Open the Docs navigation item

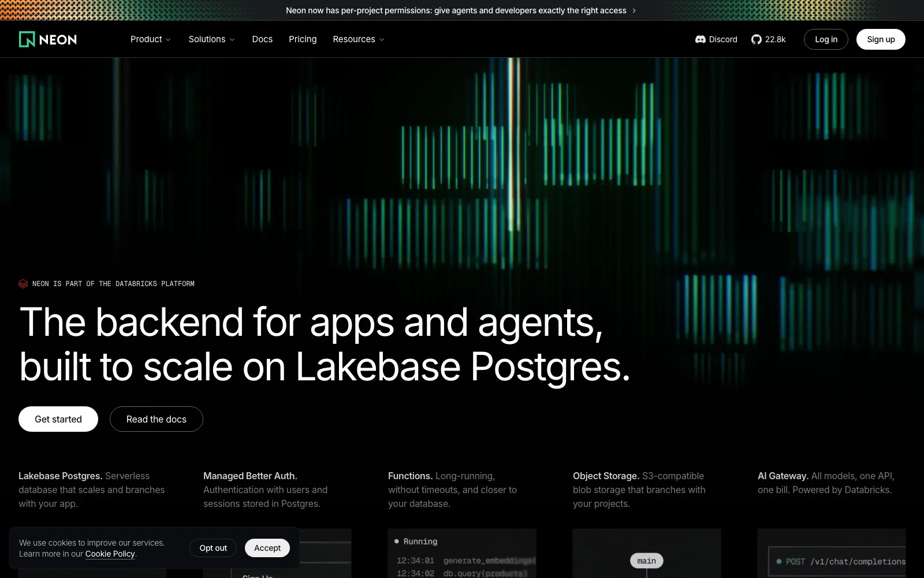[x=262, y=39]
